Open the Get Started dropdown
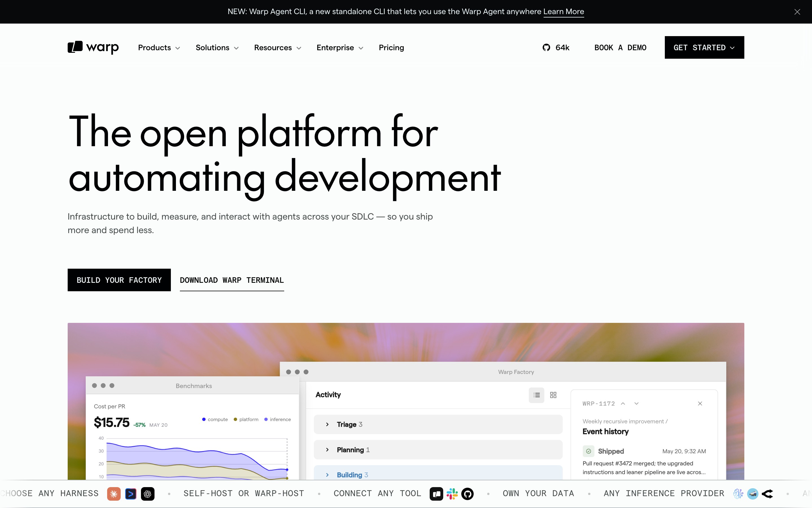The height and width of the screenshot is (508, 812). (704, 47)
